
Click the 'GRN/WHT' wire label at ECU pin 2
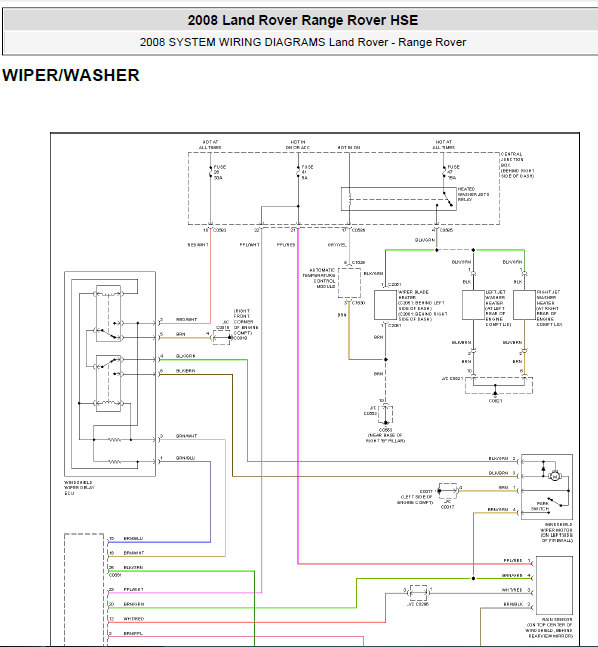click(x=186, y=436)
